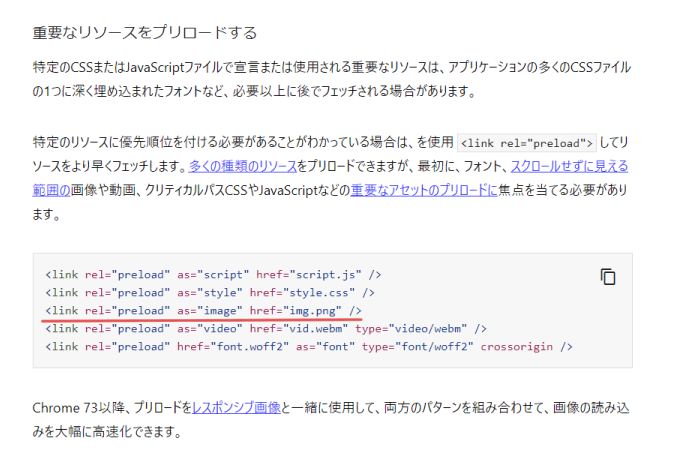
Task: Click the underlined code line with href="img.png"
Action: pyautogui.click(x=203, y=310)
